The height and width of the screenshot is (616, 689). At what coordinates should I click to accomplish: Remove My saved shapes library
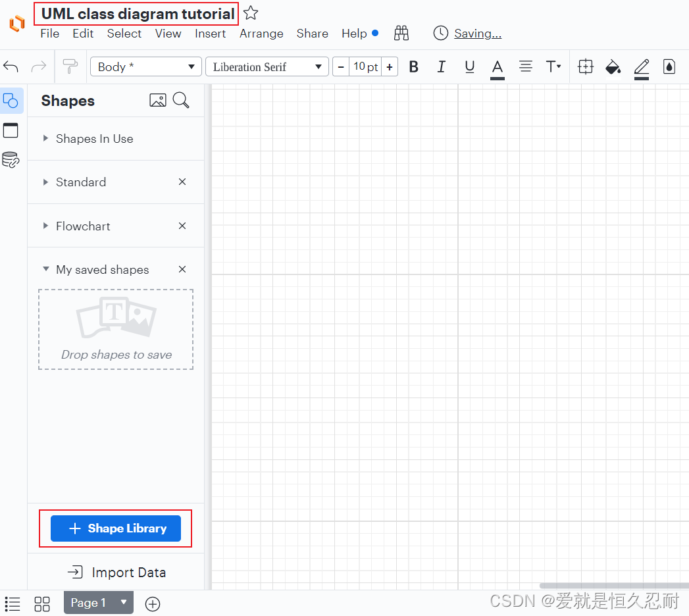(182, 269)
